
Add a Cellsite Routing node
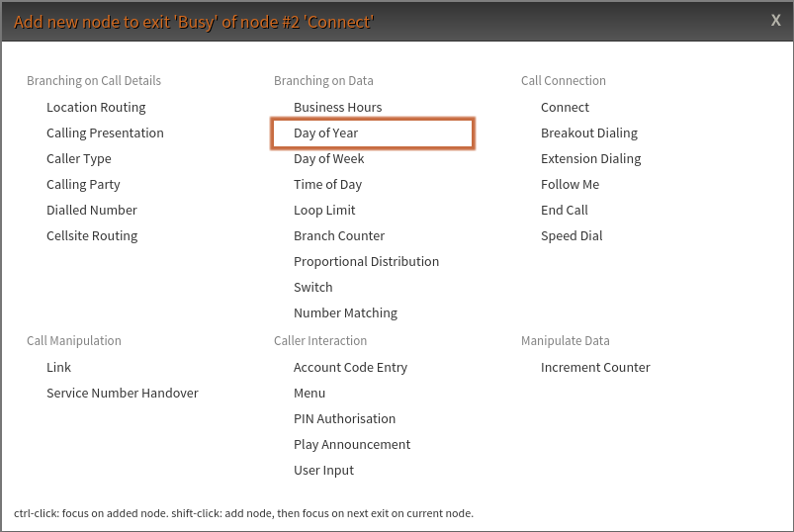(92, 235)
